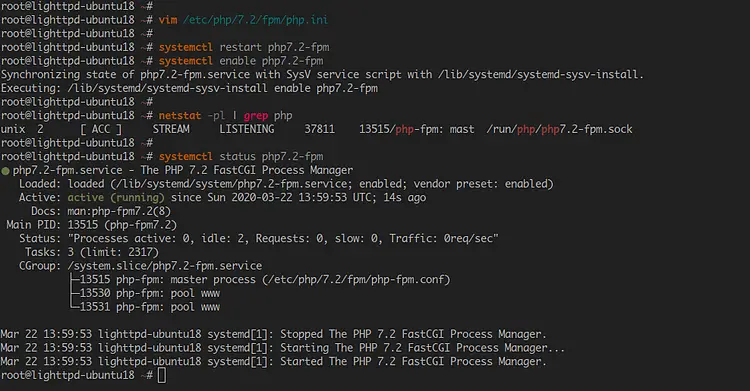Viewport: 750px width, 391px height.
Task: Click the systemctl status php7.2-fpm command
Action: coord(241,156)
